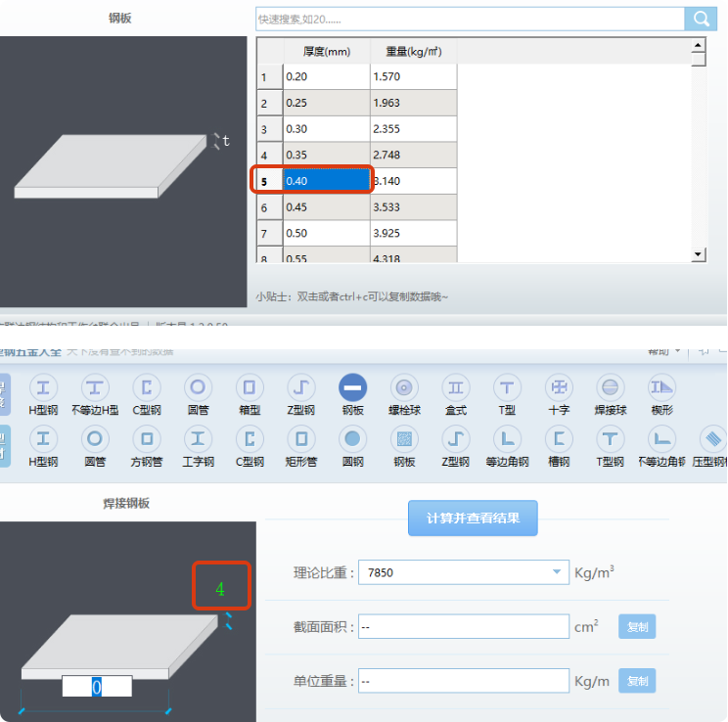
Task: Click the 厚度(mm) column header
Action: (x=327, y=52)
